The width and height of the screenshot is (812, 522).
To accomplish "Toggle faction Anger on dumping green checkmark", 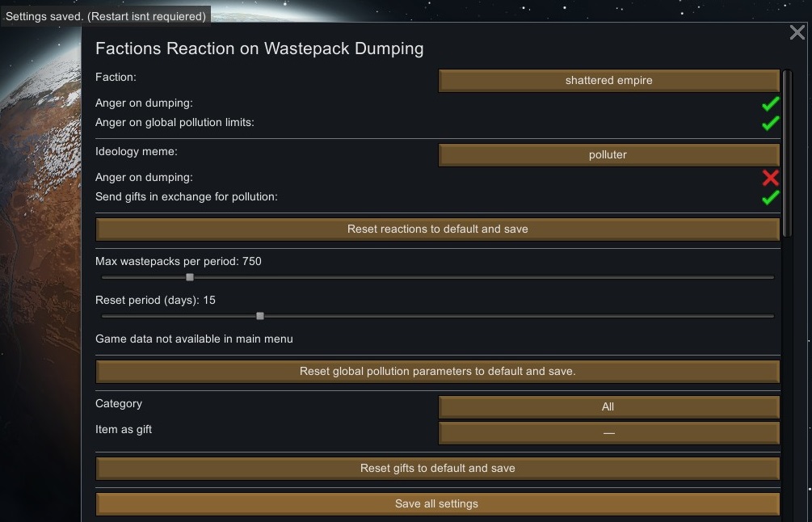I will coord(771,103).
